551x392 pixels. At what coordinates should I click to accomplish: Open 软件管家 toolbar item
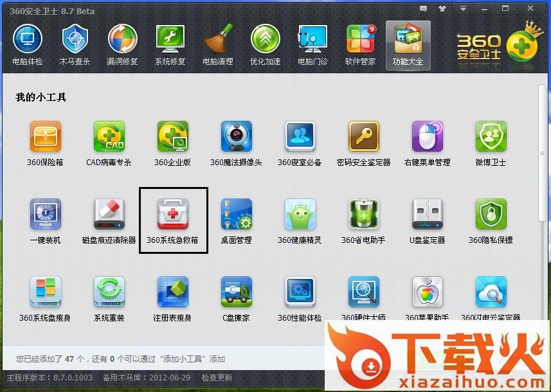pos(360,45)
